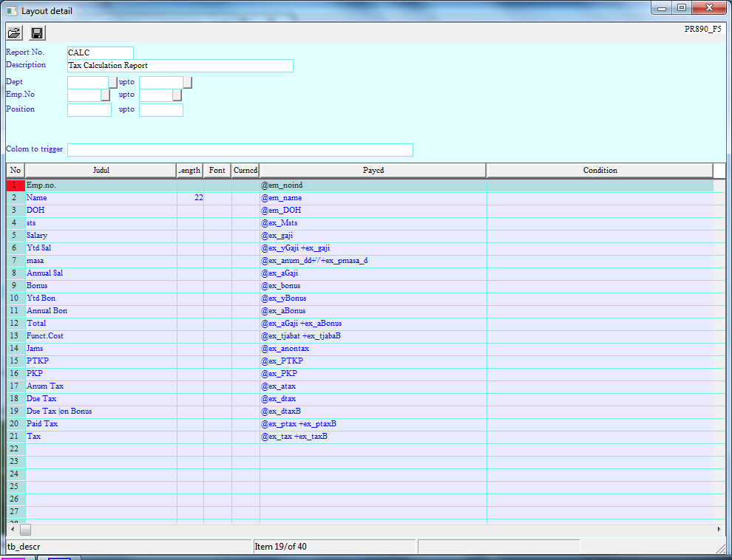Click the @ex_PTKP Paycd cell
Viewport: 732px width, 560px height.
click(373, 361)
